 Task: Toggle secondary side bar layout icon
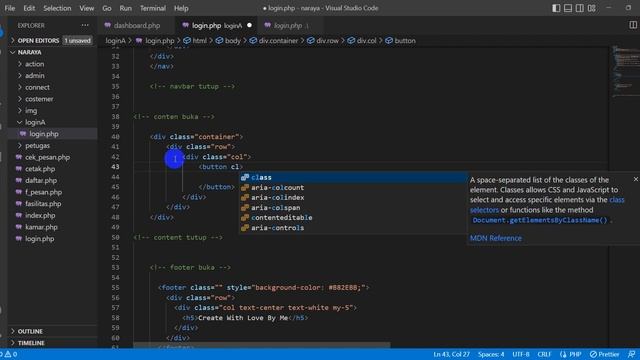pos(580,8)
